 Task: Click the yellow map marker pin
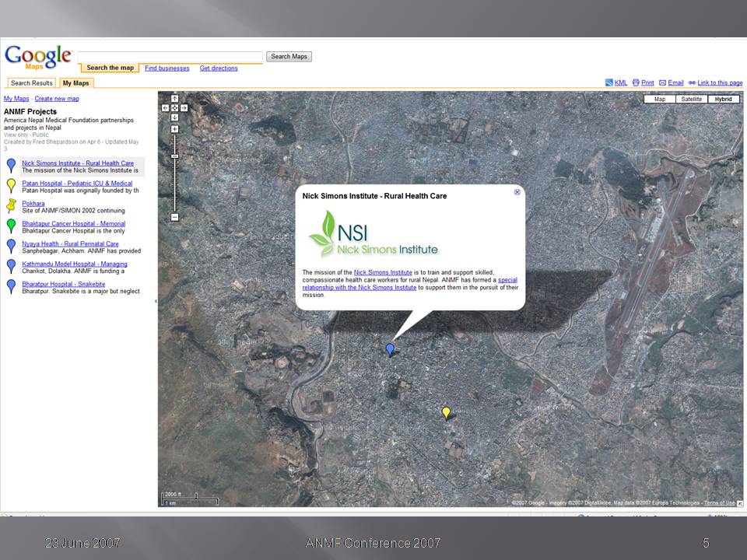point(446,411)
